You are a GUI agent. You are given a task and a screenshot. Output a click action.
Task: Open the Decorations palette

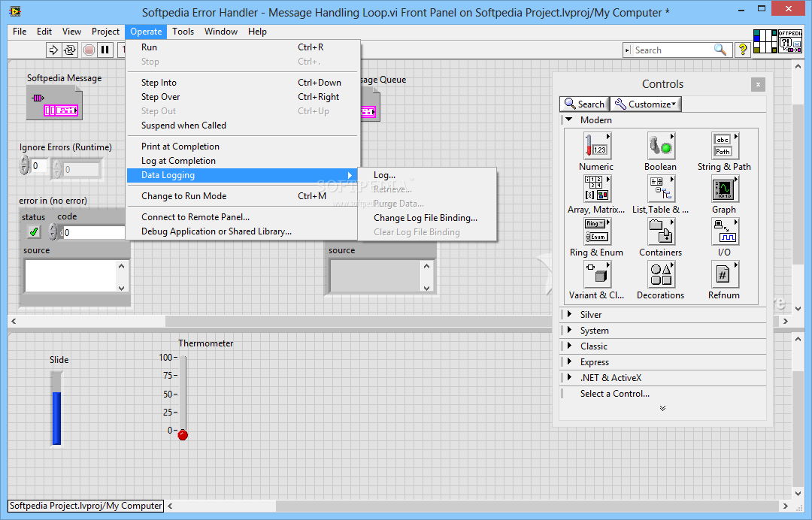[x=660, y=274]
